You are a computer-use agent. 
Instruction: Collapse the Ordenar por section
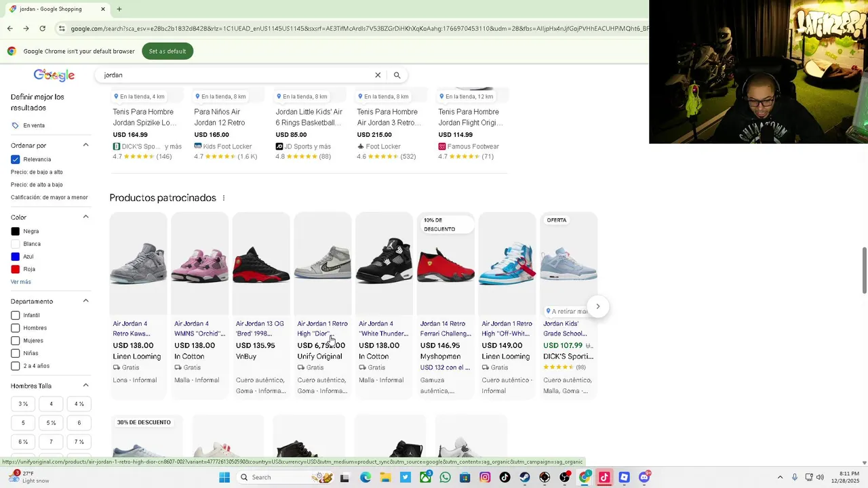[85, 145]
